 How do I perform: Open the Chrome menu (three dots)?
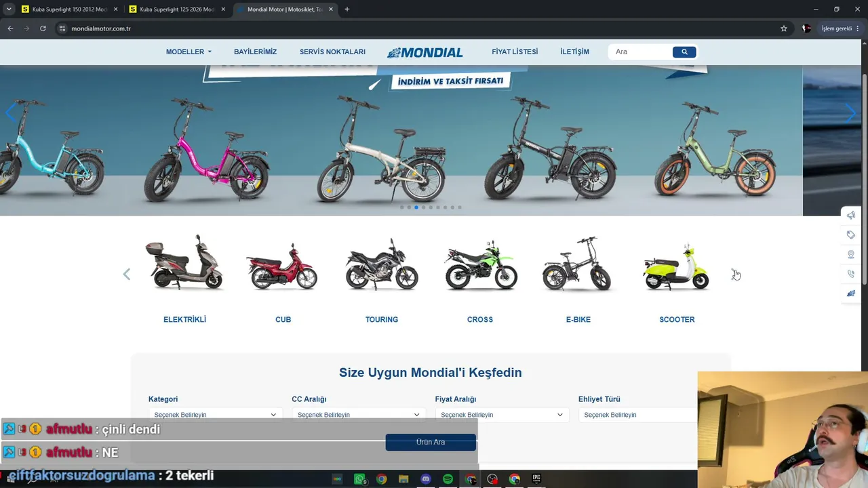pyautogui.click(x=858, y=28)
